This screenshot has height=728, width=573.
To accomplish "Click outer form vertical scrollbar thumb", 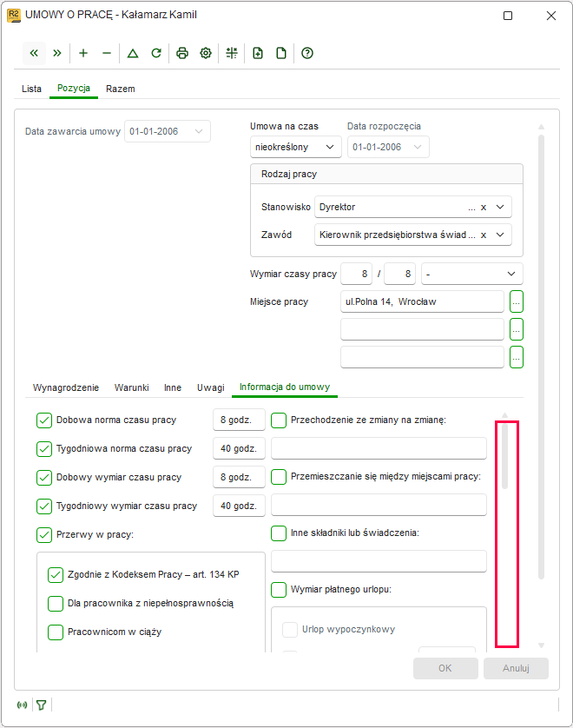I will click(x=541, y=356).
